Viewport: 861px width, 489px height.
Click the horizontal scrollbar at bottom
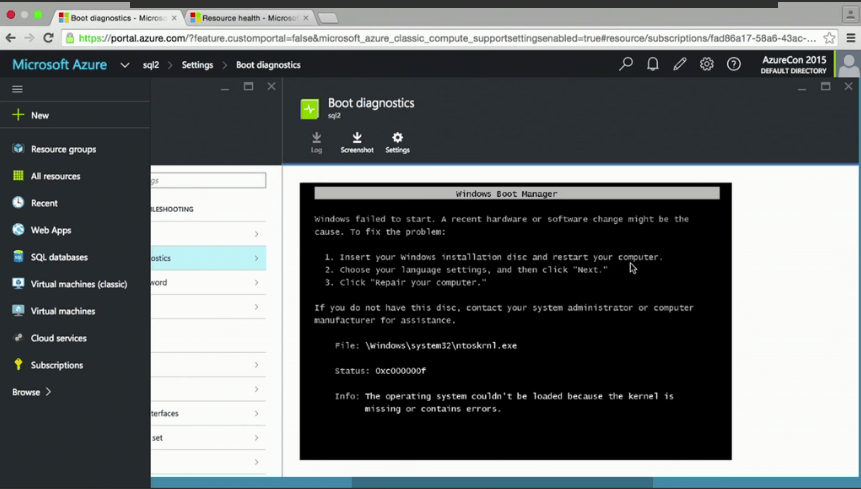coord(502,482)
